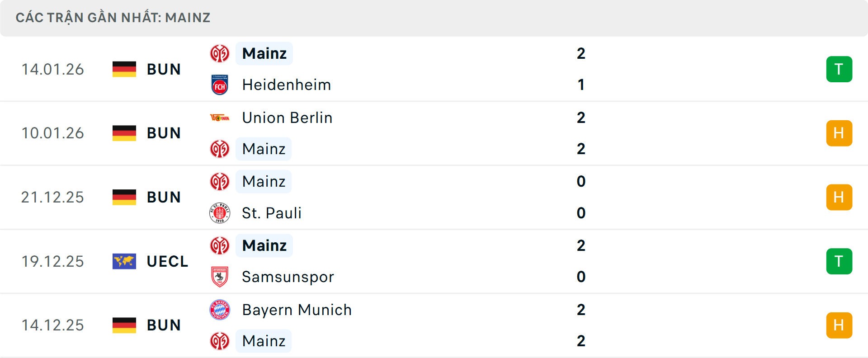Screen dimensions: 868x358
Task: Open the Heidenheim team link
Action: pos(287,85)
